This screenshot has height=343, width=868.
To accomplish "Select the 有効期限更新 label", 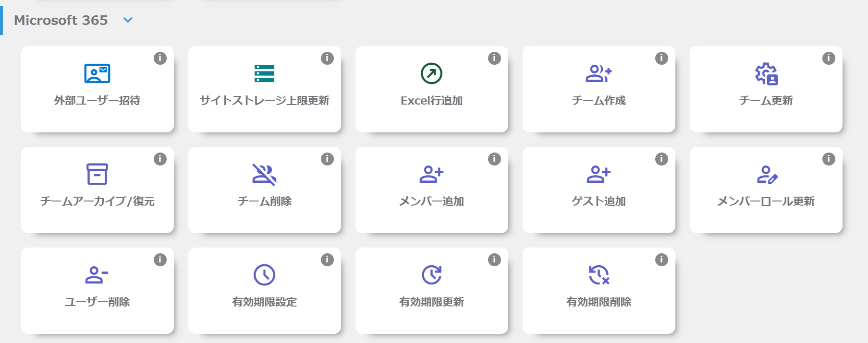I will click(432, 302).
